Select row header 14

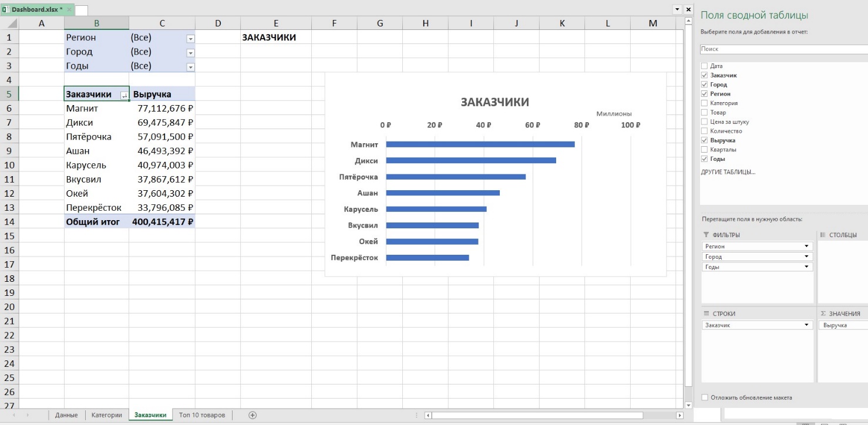[x=9, y=222]
